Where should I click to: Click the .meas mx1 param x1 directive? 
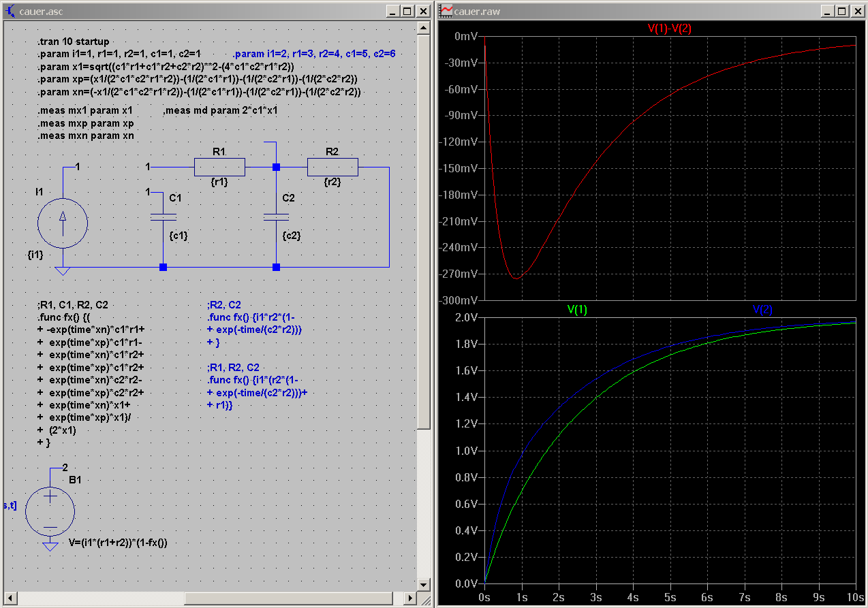[x=85, y=110]
